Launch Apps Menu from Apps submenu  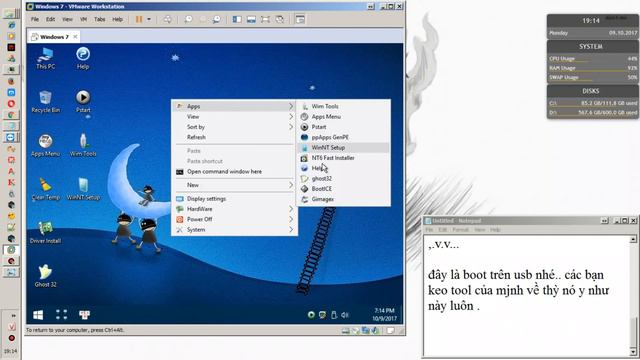[x=343, y=117]
